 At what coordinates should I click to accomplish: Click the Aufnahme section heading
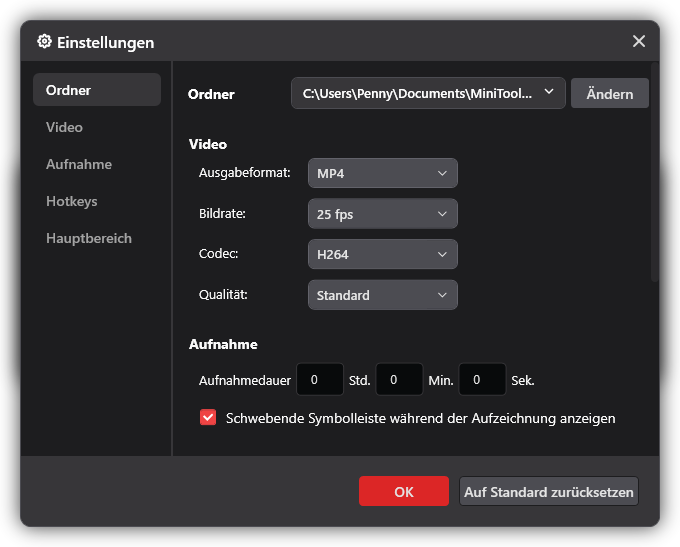tap(223, 344)
